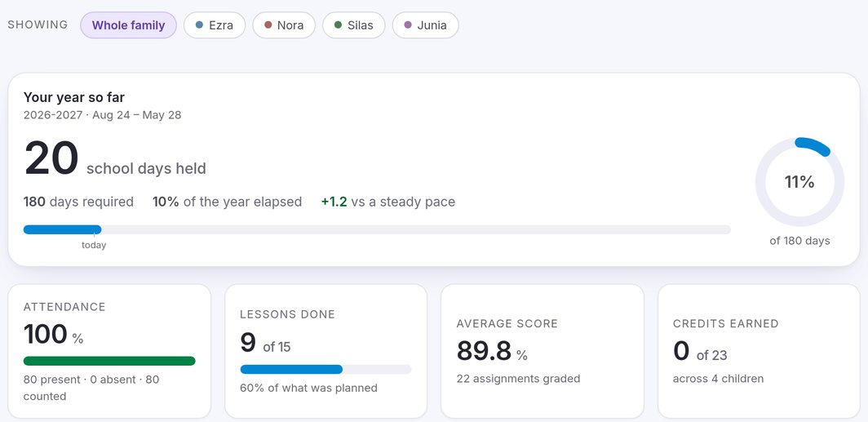Screen dimensions: 868x422
Task: Filter the dashboard to Nora
Action: pos(284,25)
